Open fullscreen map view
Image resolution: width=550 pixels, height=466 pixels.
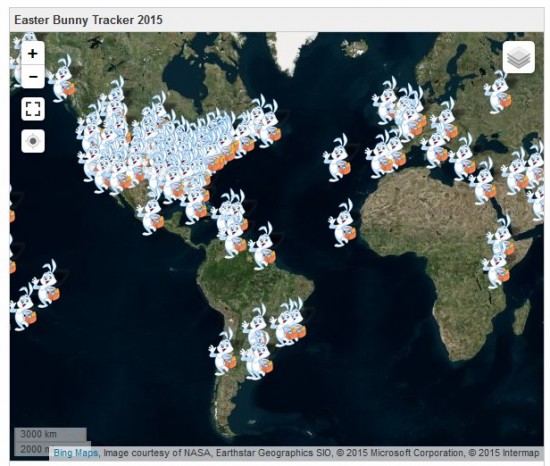pos(33,109)
